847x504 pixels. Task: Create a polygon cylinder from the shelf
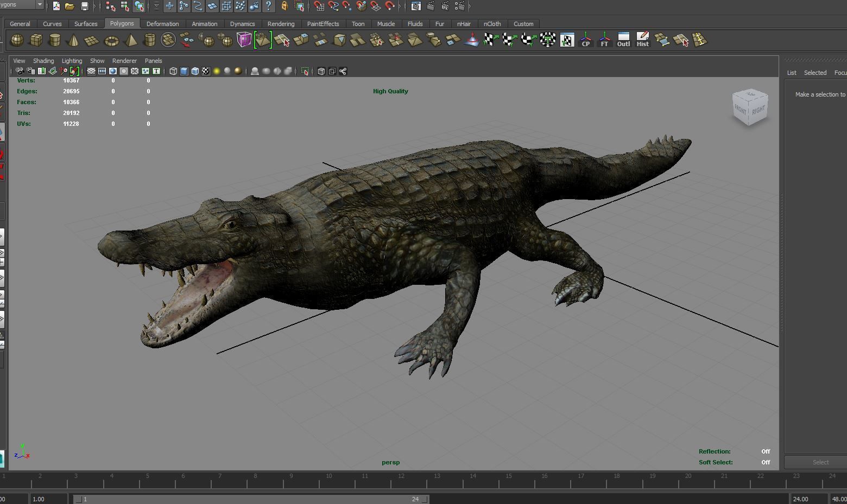[55, 40]
